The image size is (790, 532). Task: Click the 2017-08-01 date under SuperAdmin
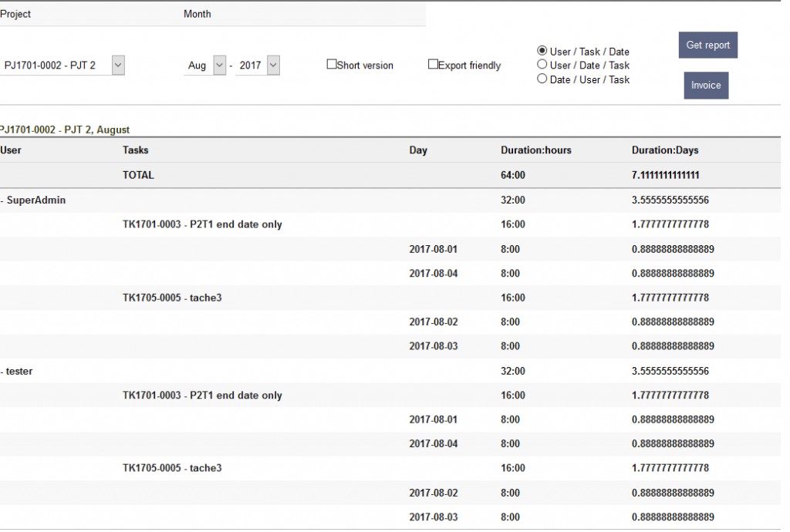(x=433, y=249)
